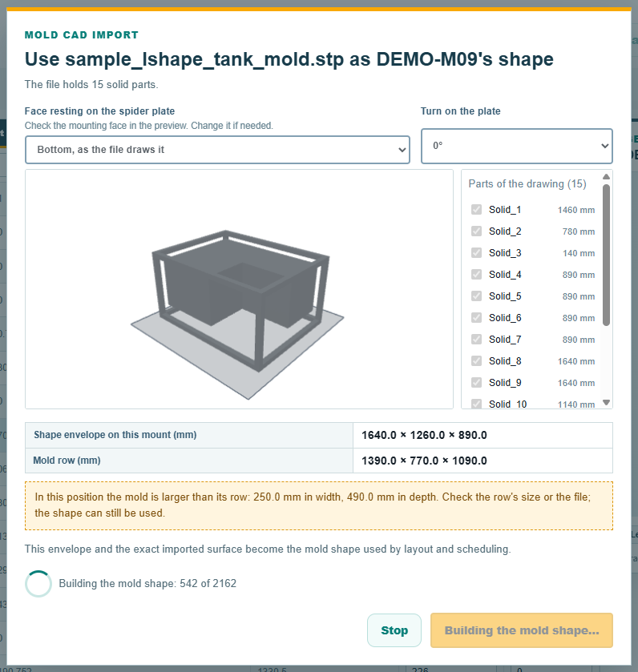
Task: Toggle the Solid_5 checkbox
Action: pyautogui.click(x=476, y=296)
